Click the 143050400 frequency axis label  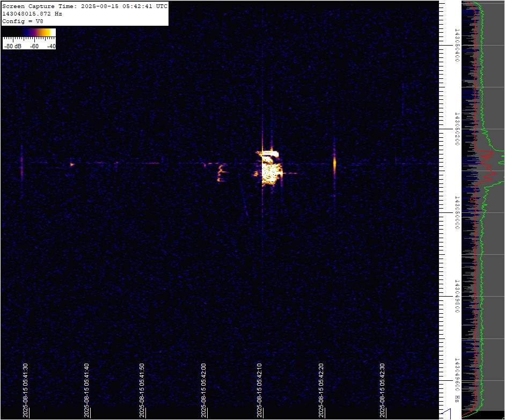(x=457, y=46)
